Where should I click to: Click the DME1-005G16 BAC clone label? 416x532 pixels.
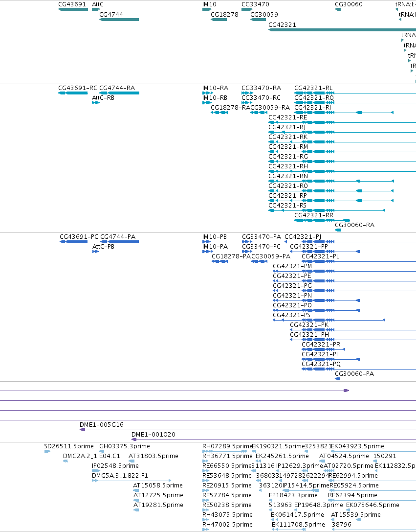pyautogui.click(x=102, y=425)
